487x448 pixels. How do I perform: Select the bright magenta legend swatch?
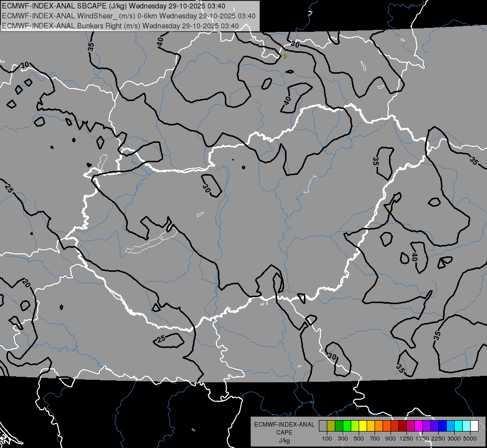coord(419,426)
